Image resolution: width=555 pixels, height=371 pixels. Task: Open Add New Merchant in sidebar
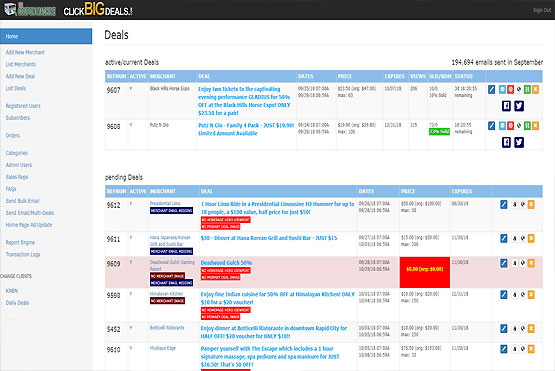pos(25,52)
